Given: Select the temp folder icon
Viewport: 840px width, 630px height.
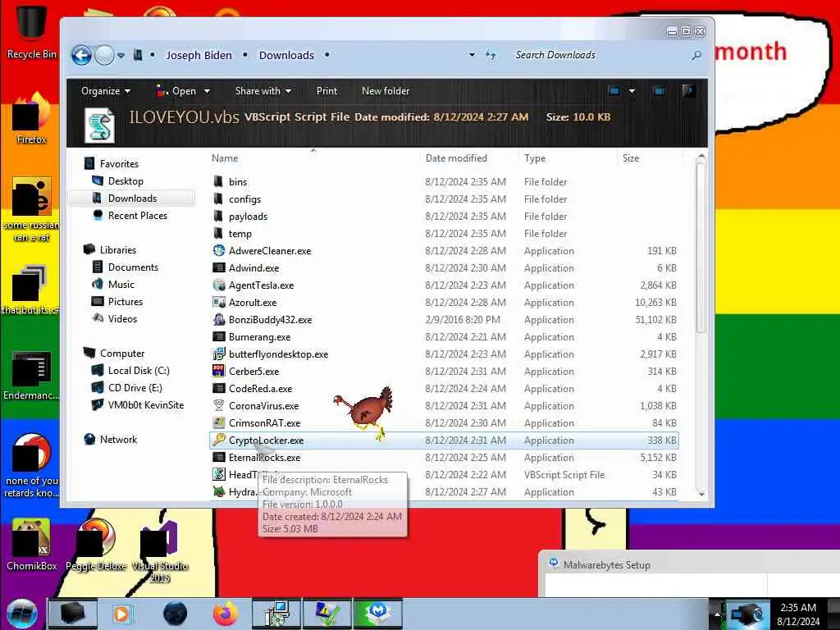Looking at the screenshot, I should [218, 233].
